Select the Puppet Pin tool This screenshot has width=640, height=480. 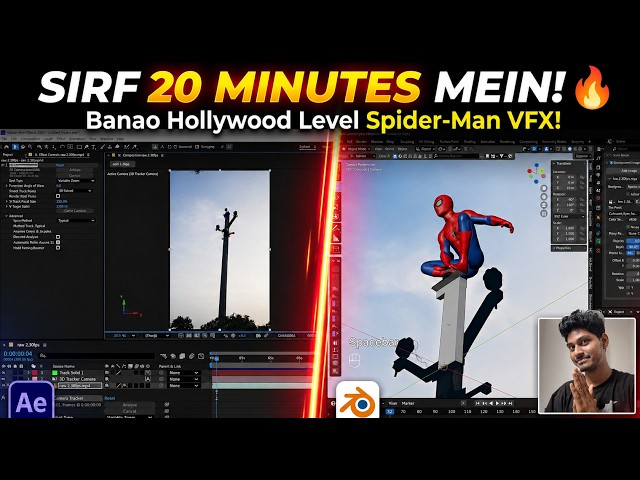[x=134, y=147]
